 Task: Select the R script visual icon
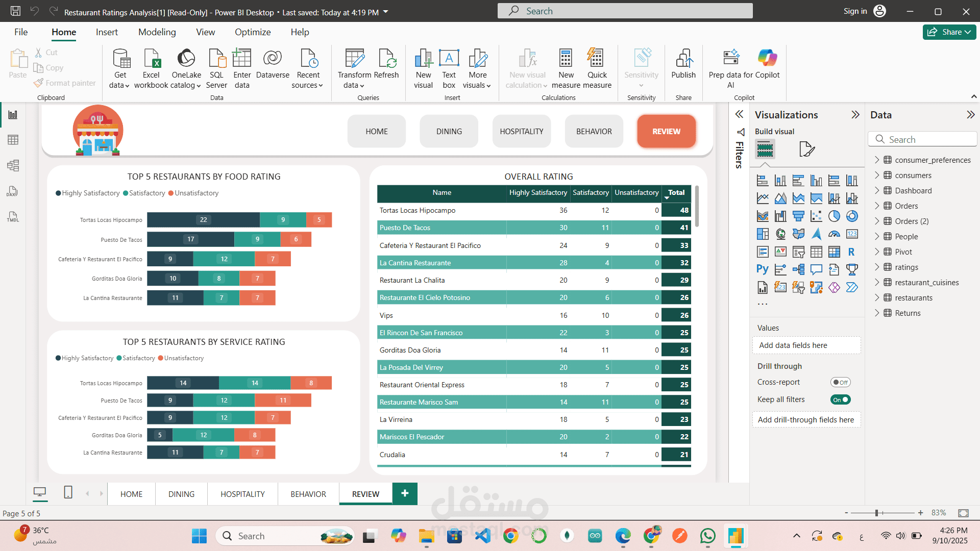[x=851, y=252]
